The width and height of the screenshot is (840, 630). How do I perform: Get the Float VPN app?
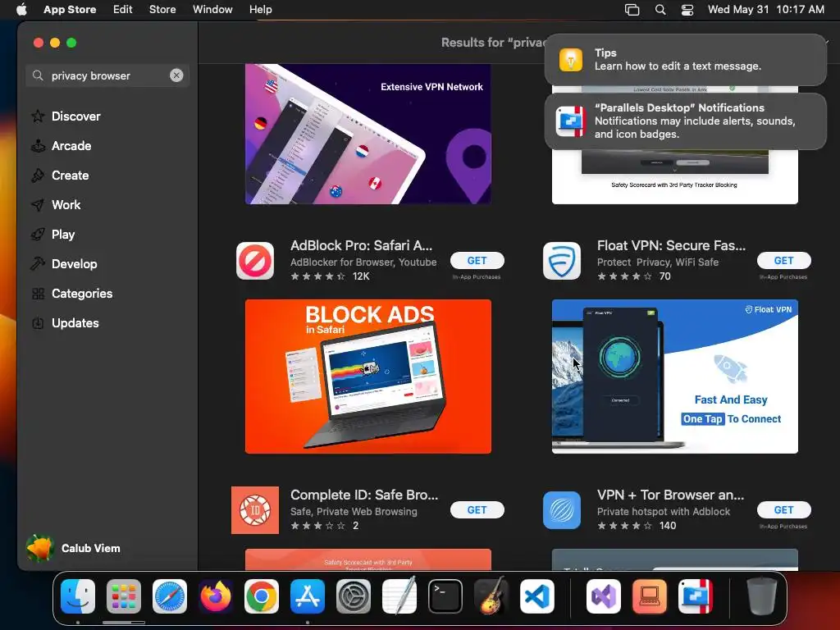point(783,260)
